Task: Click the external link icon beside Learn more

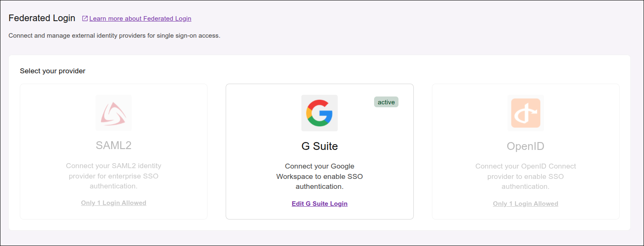Action: click(84, 18)
